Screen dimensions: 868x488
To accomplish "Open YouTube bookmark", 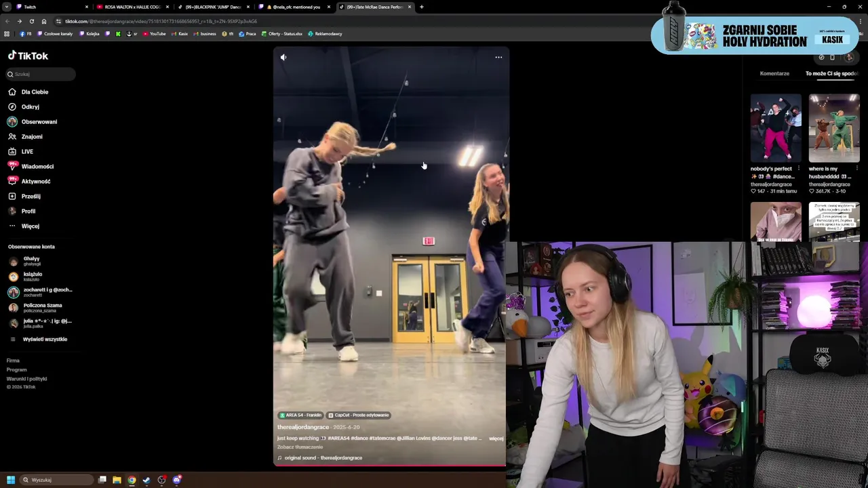I will coord(155,34).
